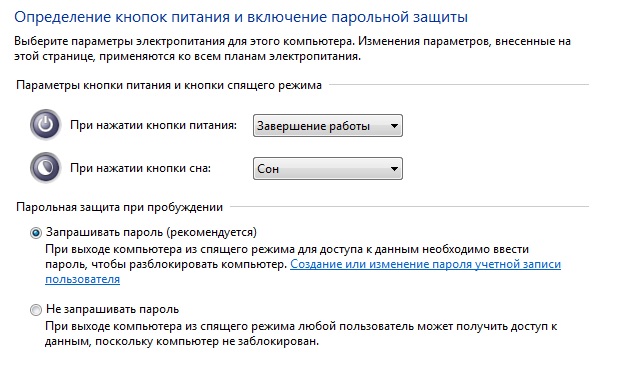The image size is (624, 374).
Task: Click the "При нажатии кнопки сна:" label
Action: [140, 168]
